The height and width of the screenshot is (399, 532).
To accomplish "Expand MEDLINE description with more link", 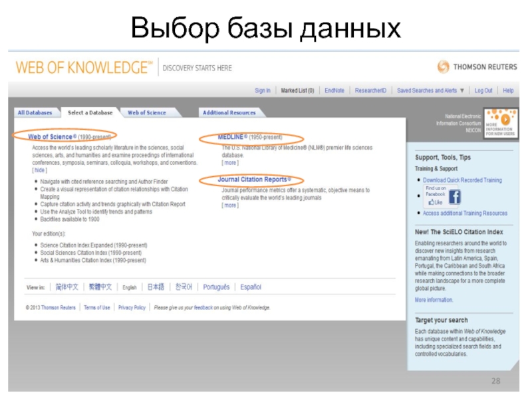I will [x=230, y=163].
